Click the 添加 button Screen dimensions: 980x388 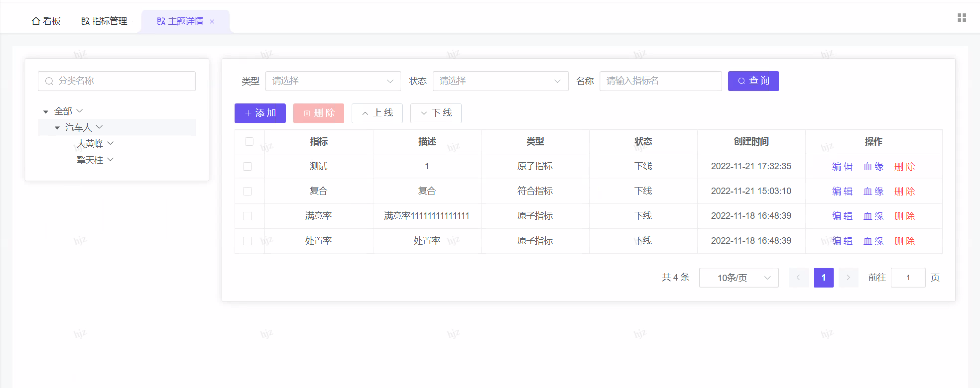pyautogui.click(x=260, y=113)
